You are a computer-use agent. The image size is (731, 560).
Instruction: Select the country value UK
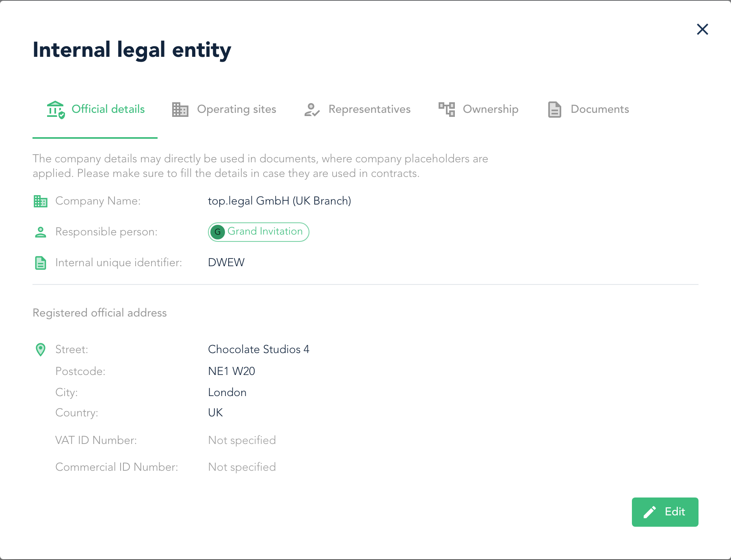pos(215,413)
